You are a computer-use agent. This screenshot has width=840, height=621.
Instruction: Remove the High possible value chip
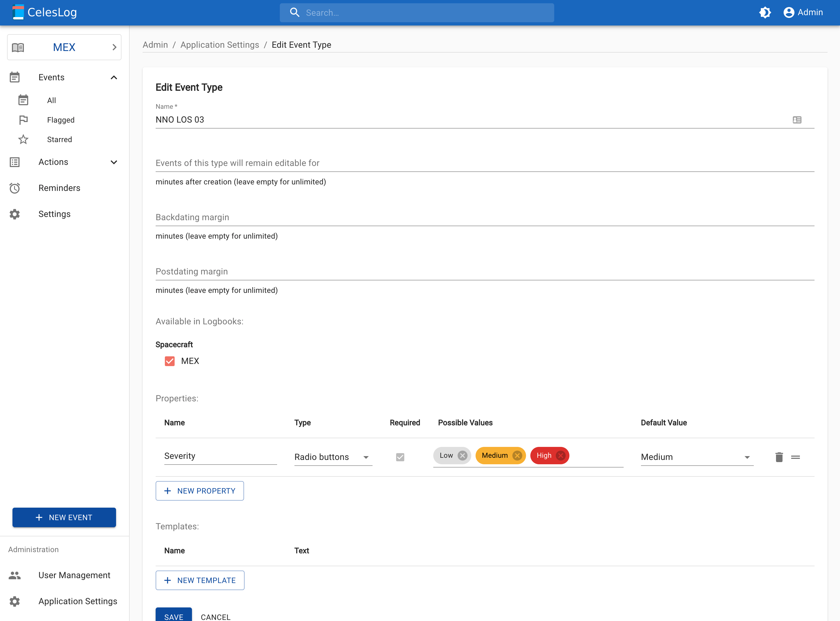coord(561,455)
